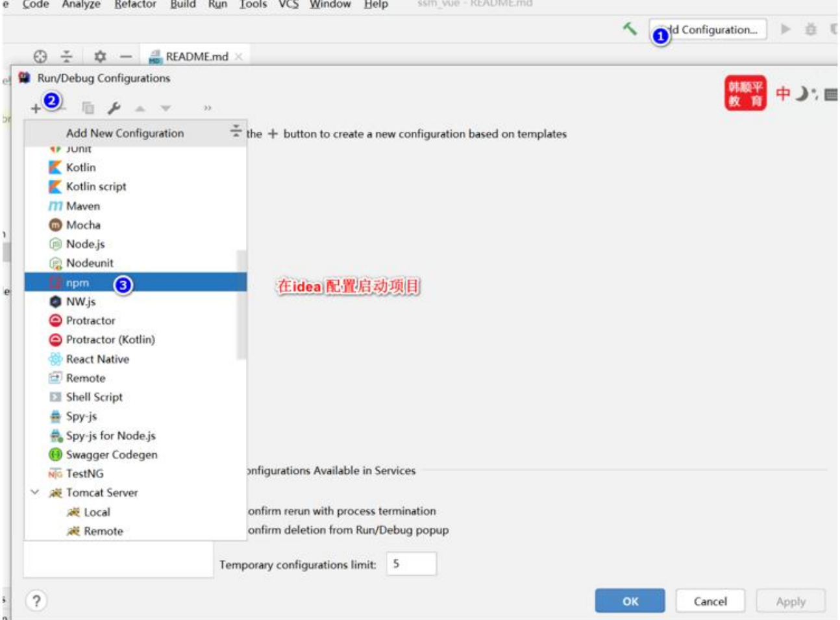Click the 中 input method language indicator

pyautogui.click(x=783, y=93)
